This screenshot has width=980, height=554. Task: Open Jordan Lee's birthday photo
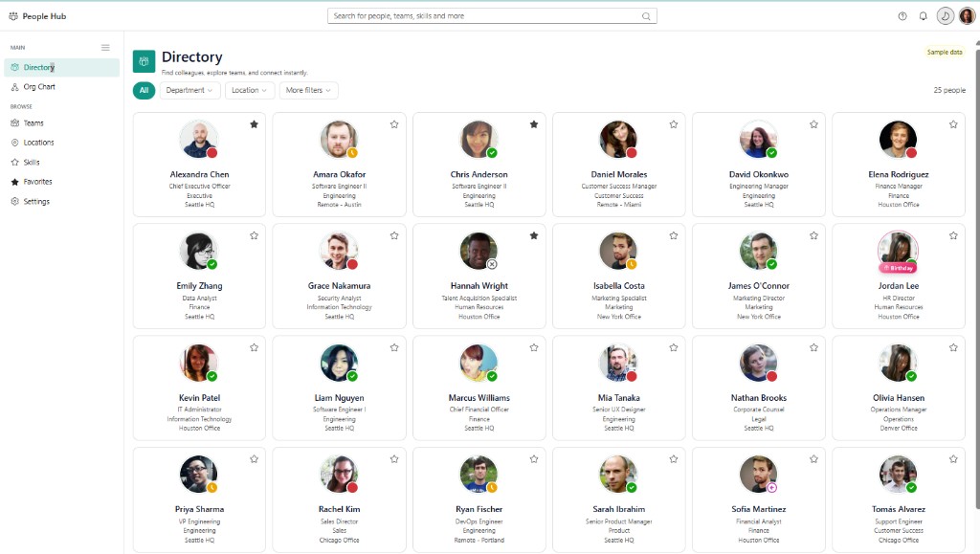click(x=898, y=251)
